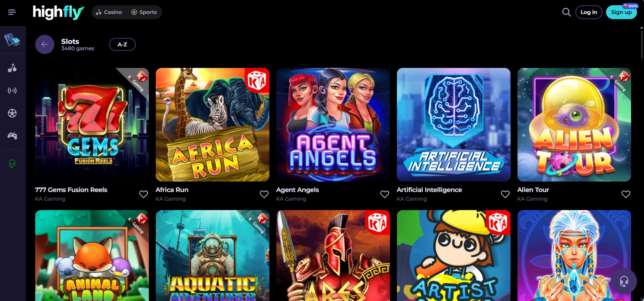Toggle favorite heart for Africa Run
644x301 pixels.
[264, 194]
